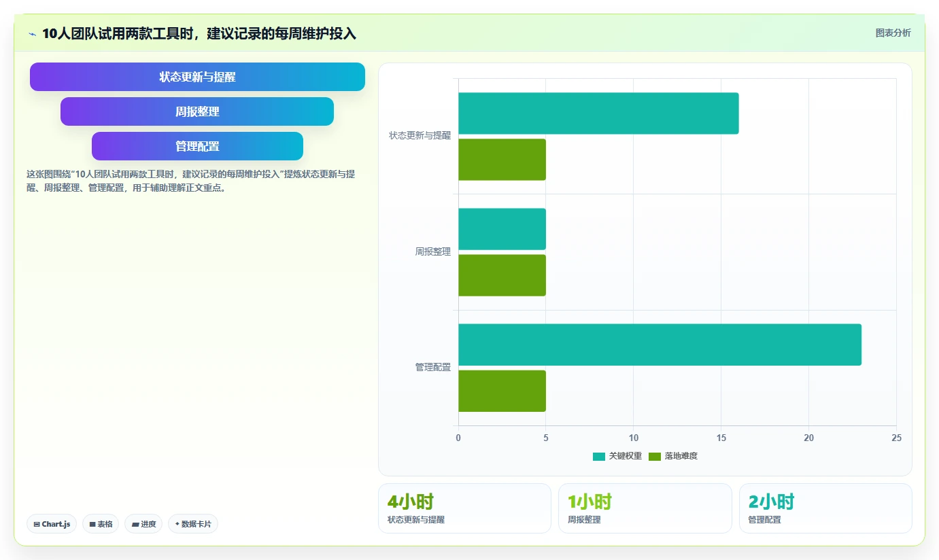
Task: Click the teal 管理配置 关键权重 bar
Action: pyautogui.click(x=660, y=345)
